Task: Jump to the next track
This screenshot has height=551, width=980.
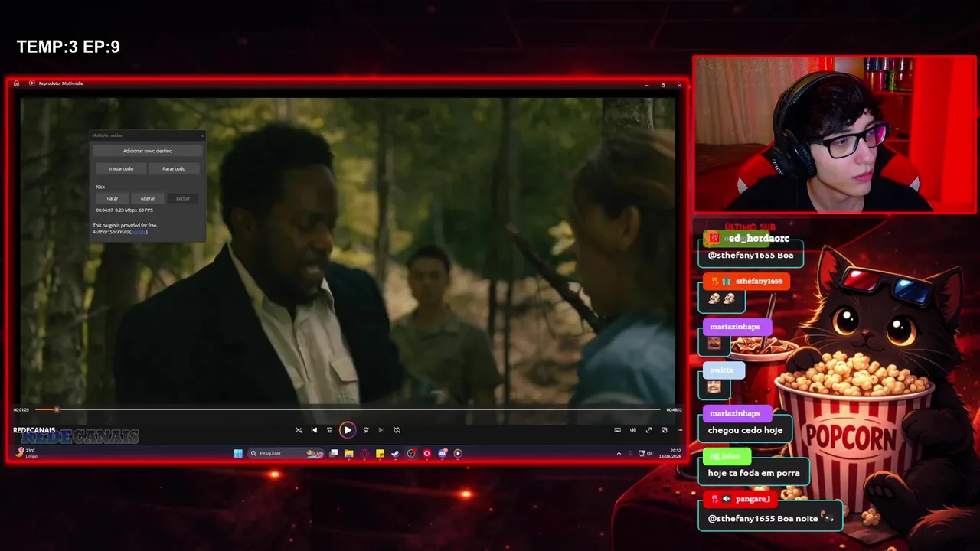Action: pyautogui.click(x=381, y=430)
